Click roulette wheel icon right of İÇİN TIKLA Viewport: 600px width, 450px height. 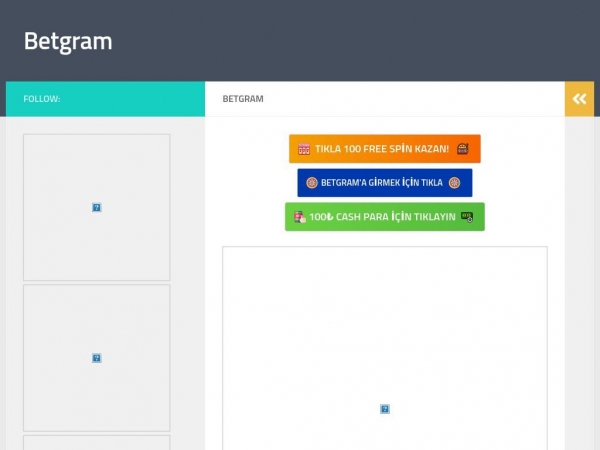pyautogui.click(x=454, y=183)
